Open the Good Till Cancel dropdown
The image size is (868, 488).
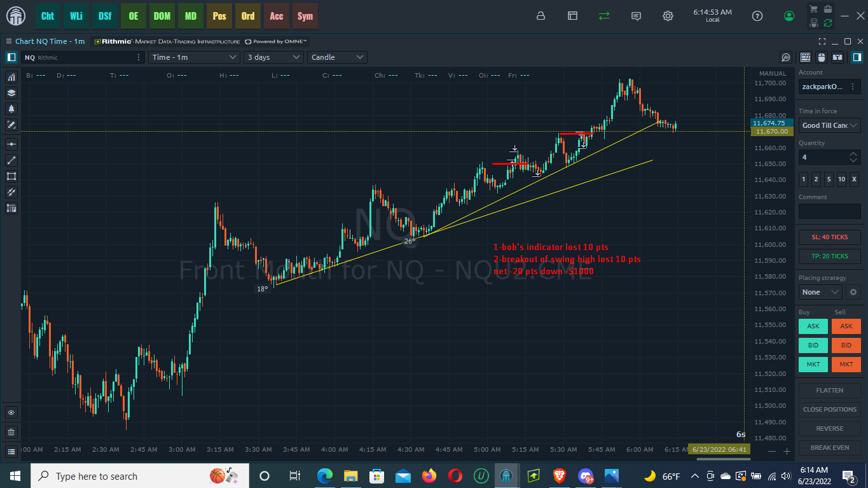(830, 125)
